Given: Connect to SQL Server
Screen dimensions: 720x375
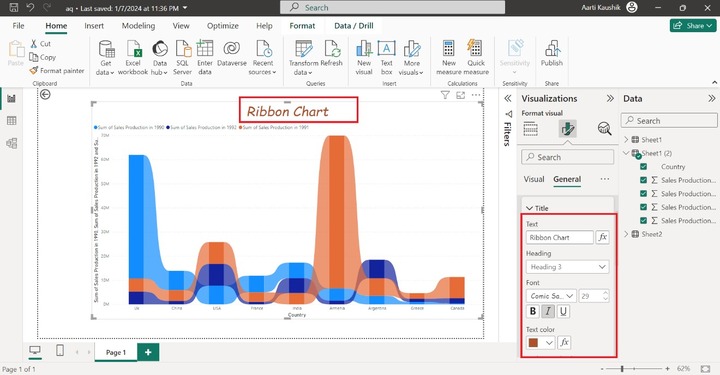Looking at the screenshot, I should (182, 57).
